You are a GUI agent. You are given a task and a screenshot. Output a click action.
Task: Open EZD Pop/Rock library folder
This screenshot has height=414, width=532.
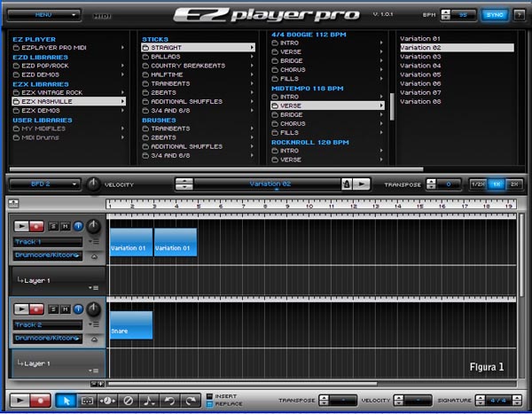[x=69, y=66]
